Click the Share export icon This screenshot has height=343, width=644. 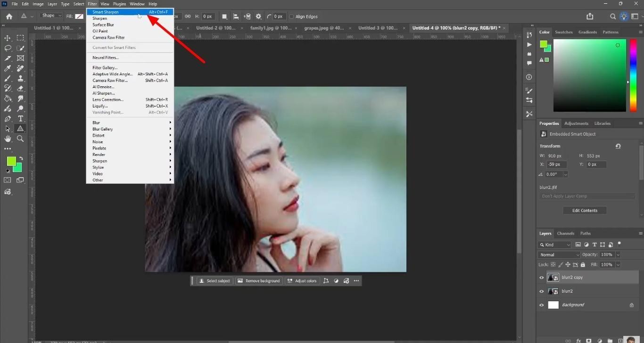pyautogui.click(x=590, y=16)
